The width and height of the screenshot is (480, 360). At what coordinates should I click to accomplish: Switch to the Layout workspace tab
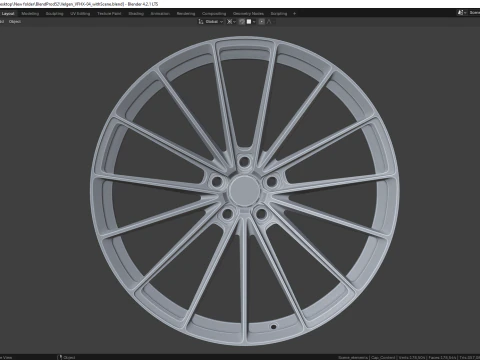(x=8, y=14)
